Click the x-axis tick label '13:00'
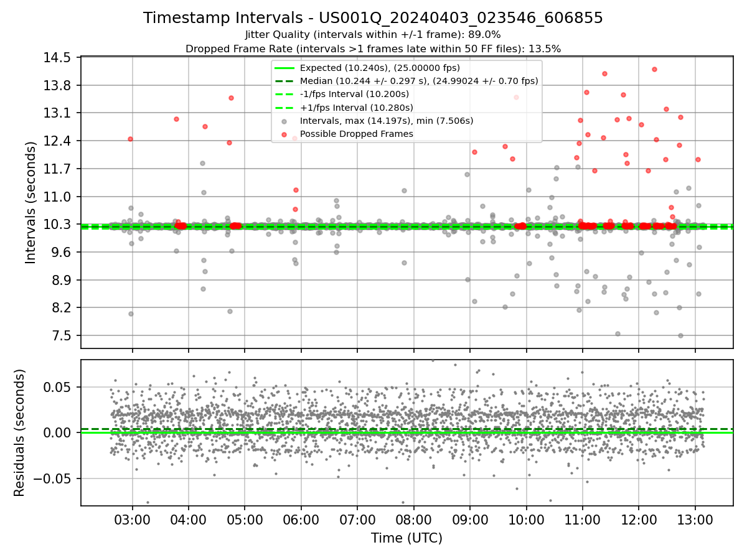Viewport: 747px width, 560px height. [x=695, y=520]
